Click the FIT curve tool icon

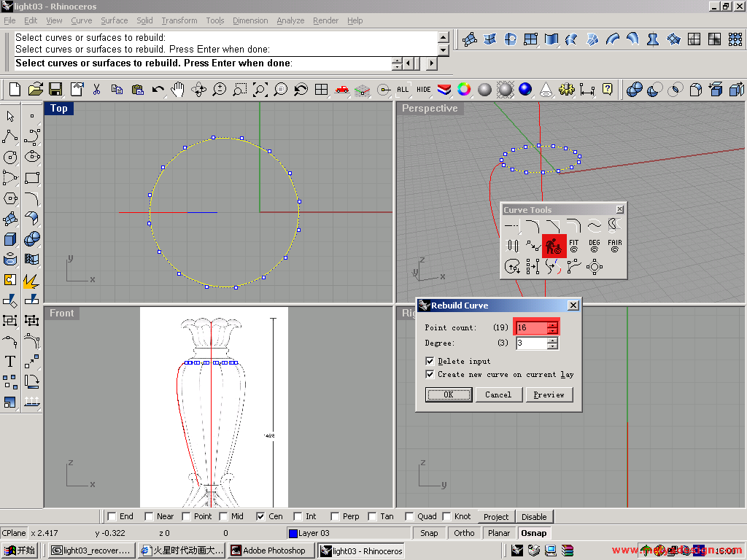[574, 246]
